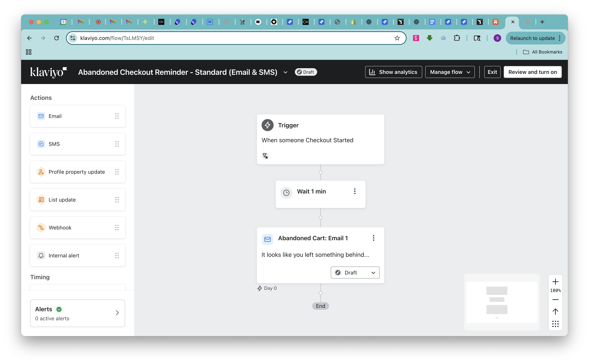Screen dimensions: 589x364
Task: Click the SMS action chat icon
Action: pos(41,144)
